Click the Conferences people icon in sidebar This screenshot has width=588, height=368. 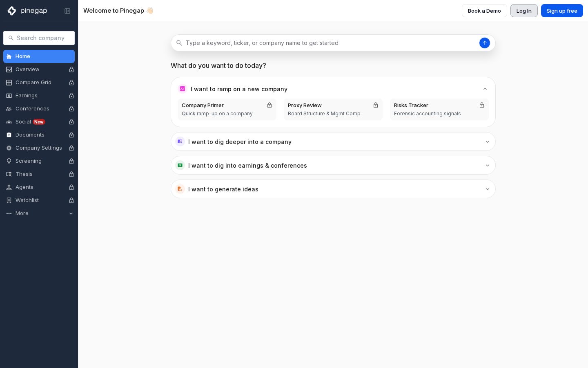click(x=9, y=109)
